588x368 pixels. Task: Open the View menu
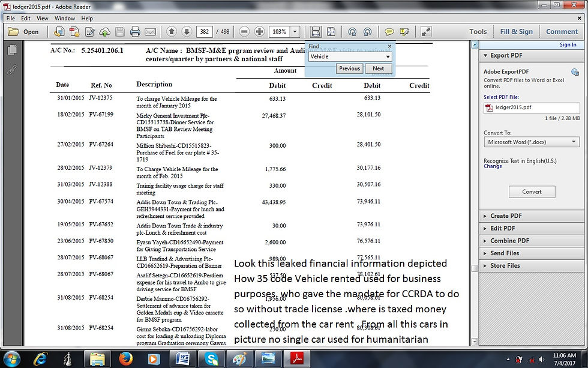pos(43,18)
